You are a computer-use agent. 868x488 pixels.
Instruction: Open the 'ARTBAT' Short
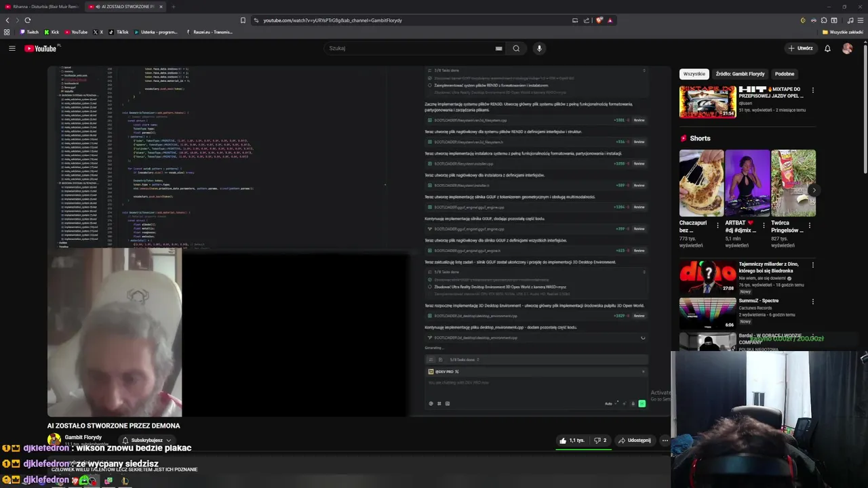click(x=747, y=183)
